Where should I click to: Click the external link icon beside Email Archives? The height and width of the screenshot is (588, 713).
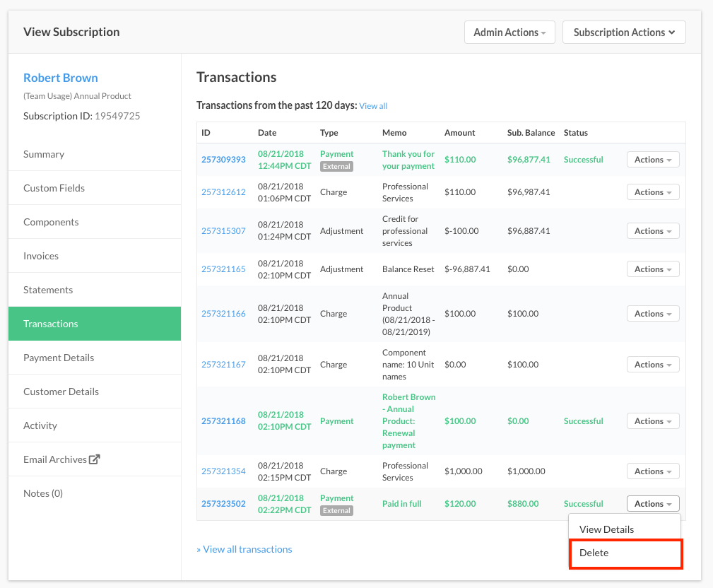94,459
